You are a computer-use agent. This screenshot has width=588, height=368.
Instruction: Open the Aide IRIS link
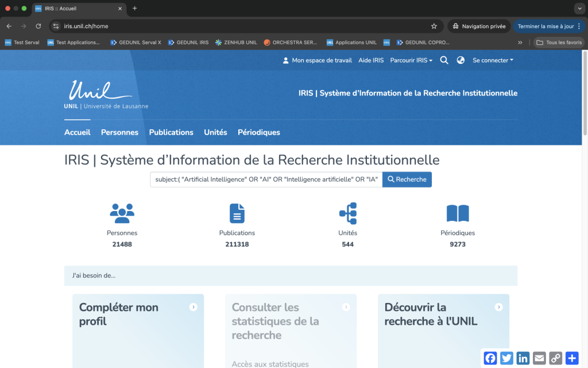coord(371,60)
